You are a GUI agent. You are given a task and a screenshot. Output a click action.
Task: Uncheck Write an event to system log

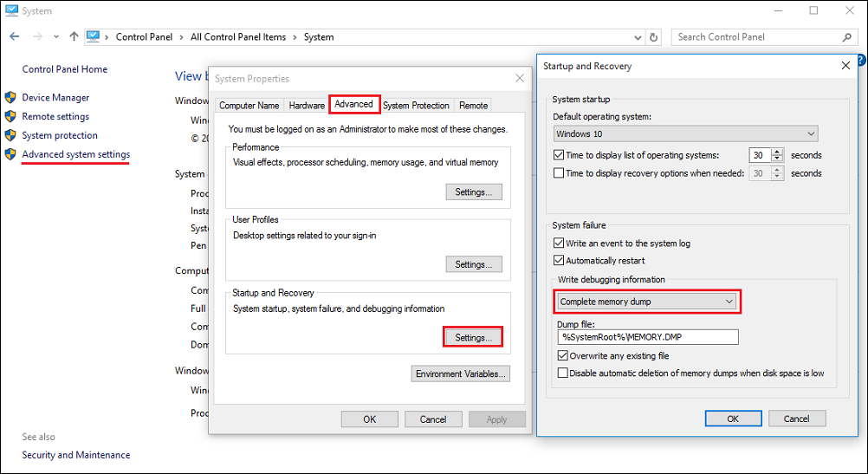point(559,243)
